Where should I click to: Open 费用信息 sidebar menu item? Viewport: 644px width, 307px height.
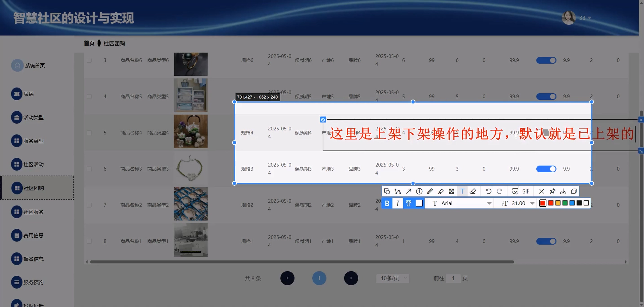click(33, 236)
